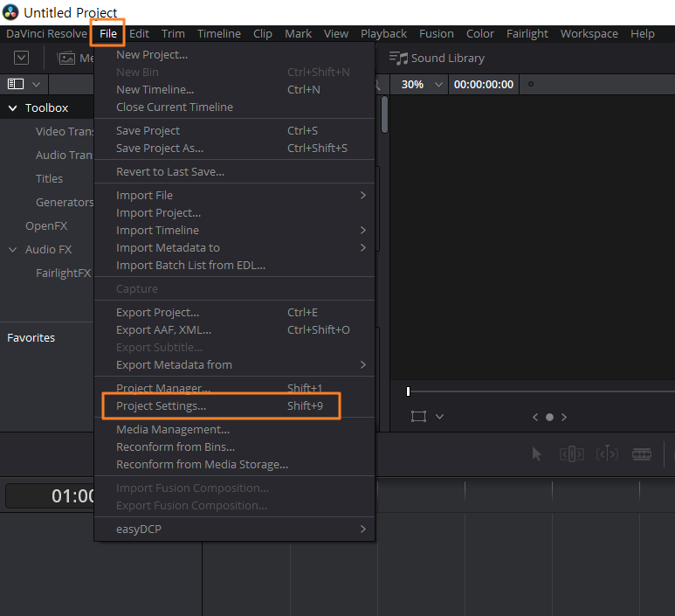The width and height of the screenshot is (675, 616).
Task: Open the Edit menu
Action: 139,33
